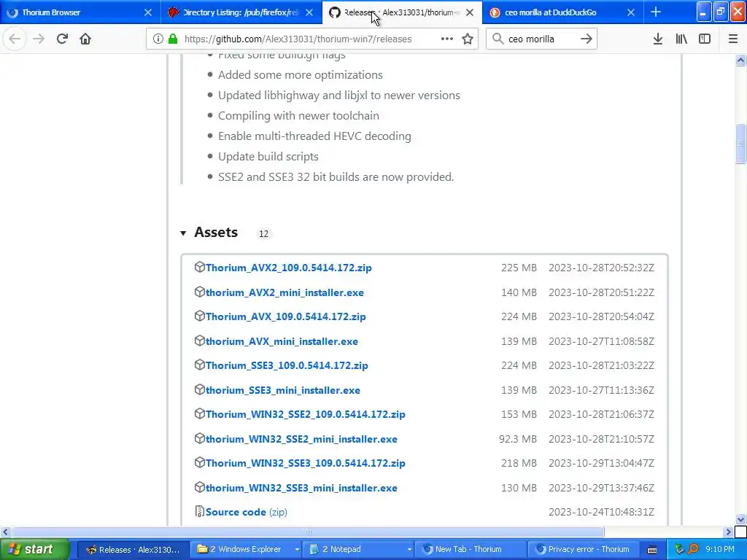Image resolution: width=747 pixels, height=560 pixels.
Task: Click the Assets count badge 12
Action: click(x=263, y=233)
